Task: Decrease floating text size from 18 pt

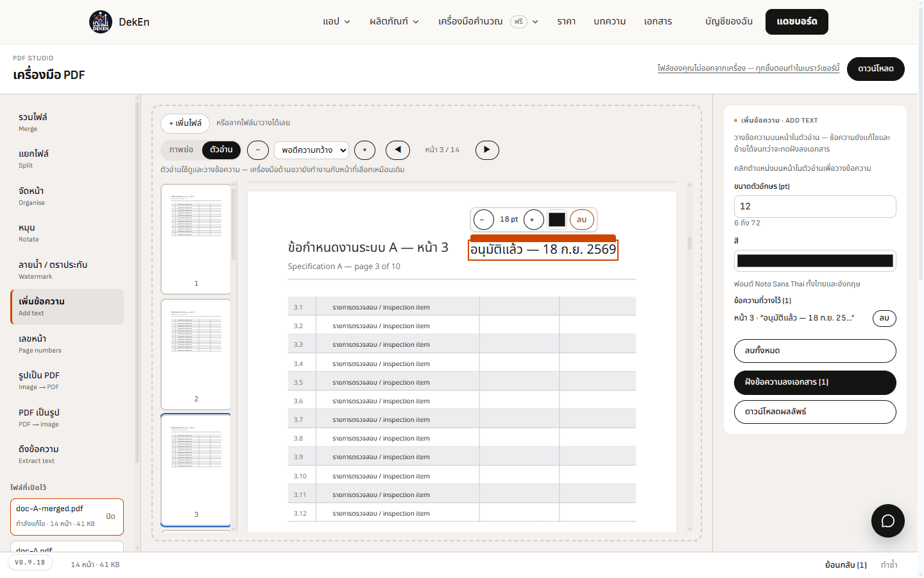Action: (483, 220)
